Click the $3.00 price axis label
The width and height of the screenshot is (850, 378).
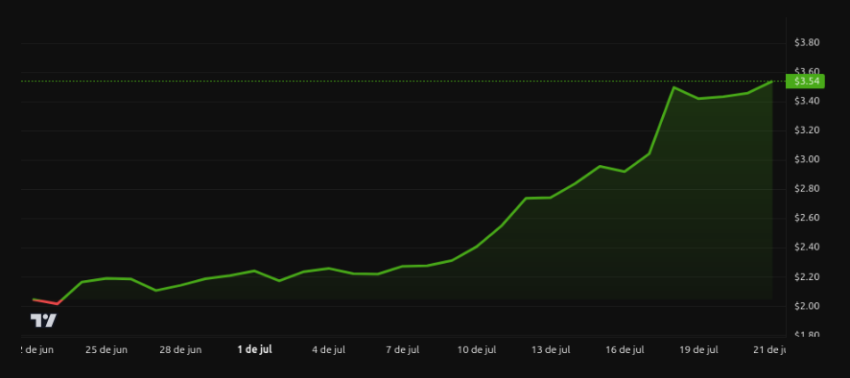pos(807,159)
